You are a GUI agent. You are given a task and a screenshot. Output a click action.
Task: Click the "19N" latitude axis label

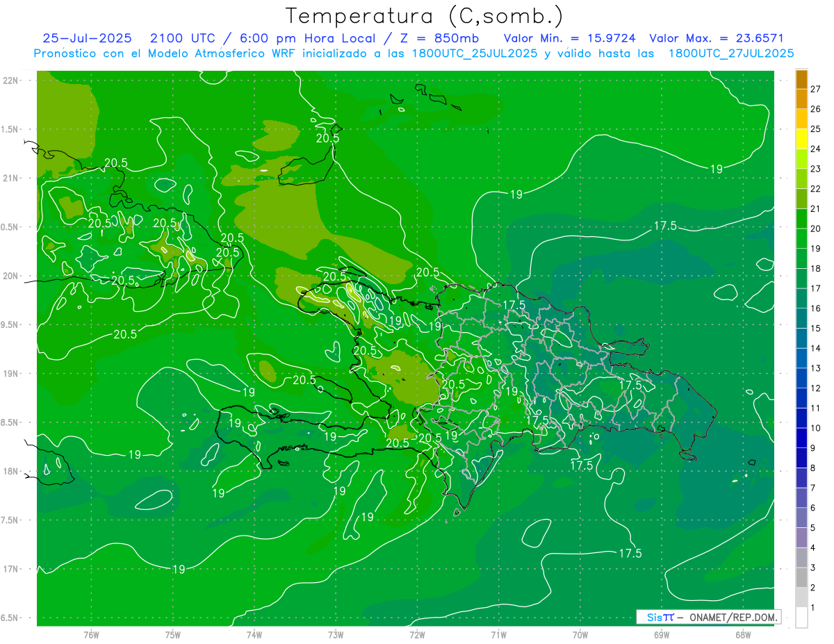pos(11,374)
